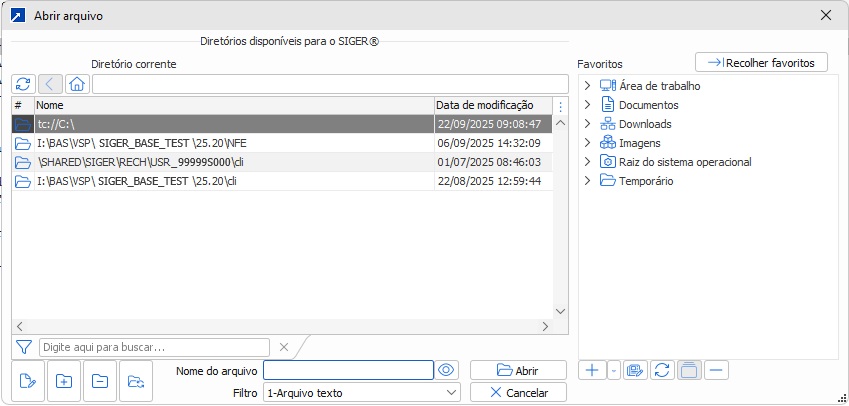Close the Abrir arquivo dialog
849x406 pixels.
point(826,15)
